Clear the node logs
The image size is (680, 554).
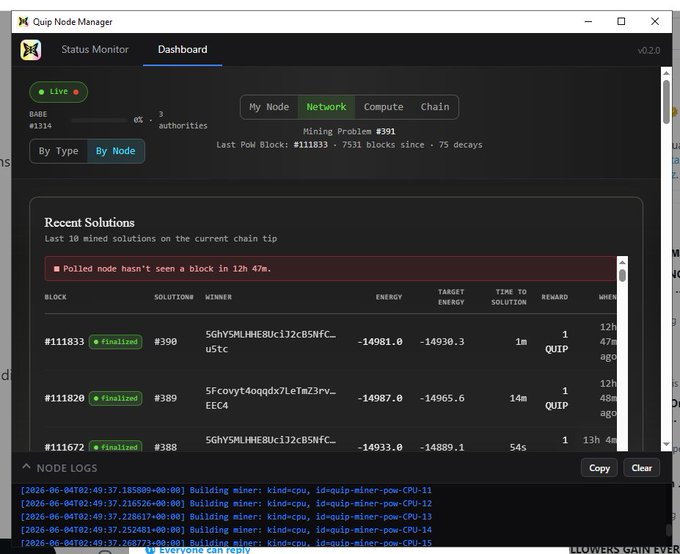tap(641, 468)
